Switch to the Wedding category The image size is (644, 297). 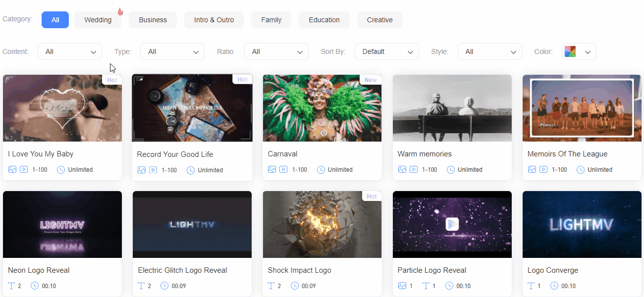click(x=98, y=20)
